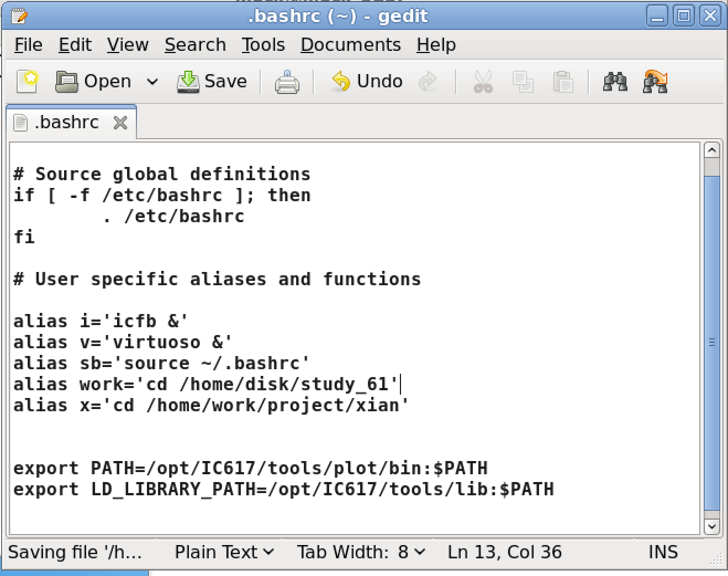Viewport: 728px width, 576px height.
Task: Click the scrollbar down arrow
Action: 712,527
